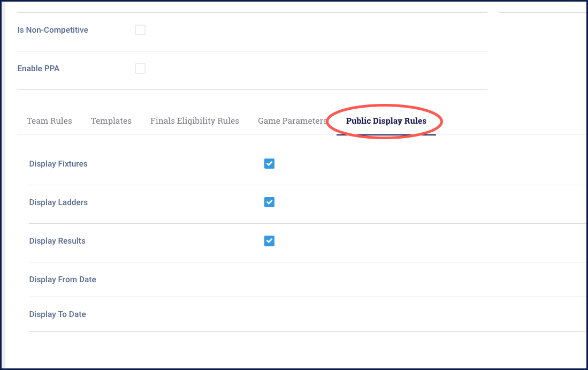588x370 pixels.
Task: Uncheck the Display Fixtures checkbox
Action: coord(269,164)
